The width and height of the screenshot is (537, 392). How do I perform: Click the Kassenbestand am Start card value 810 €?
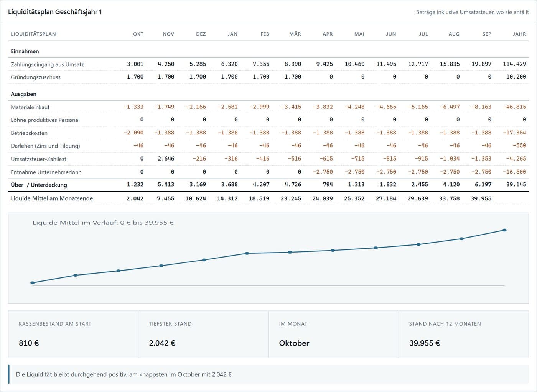click(x=29, y=343)
